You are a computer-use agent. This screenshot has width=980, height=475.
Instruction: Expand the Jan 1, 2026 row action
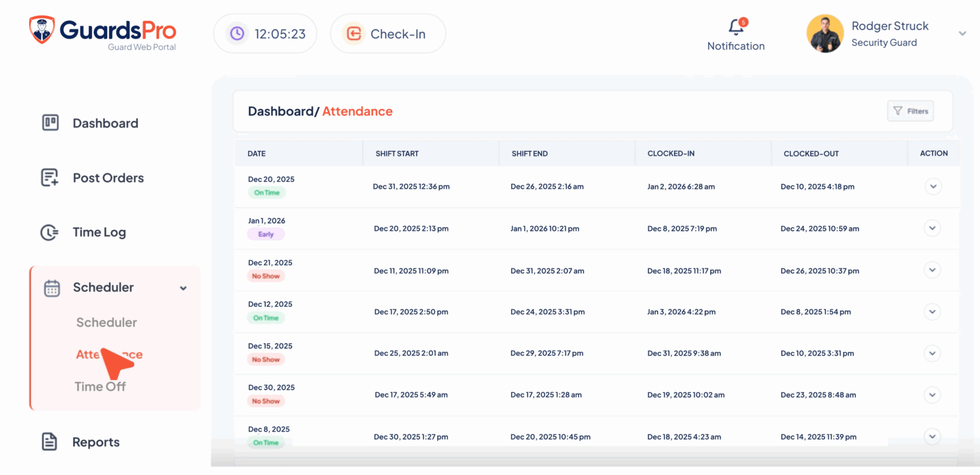click(x=932, y=228)
